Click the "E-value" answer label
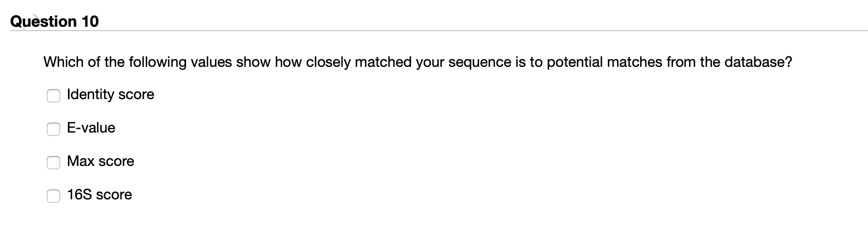The image size is (868, 235). (x=91, y=128)
